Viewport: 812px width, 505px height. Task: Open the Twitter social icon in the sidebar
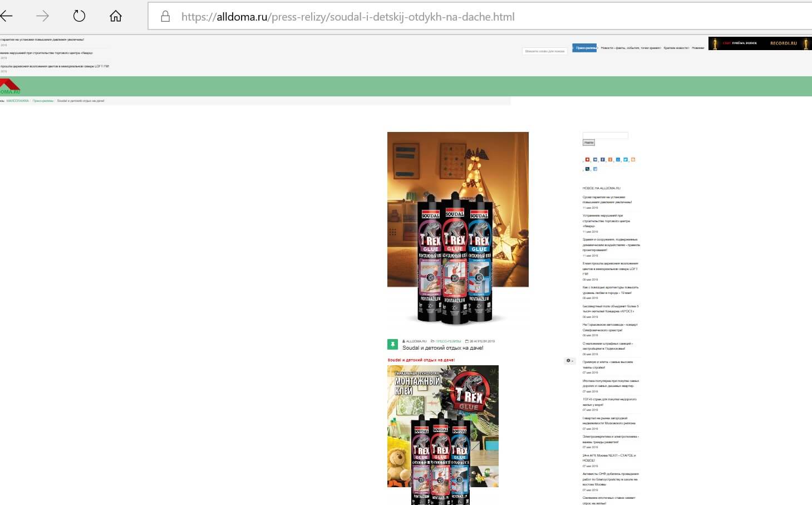click(x=626, y=160)
